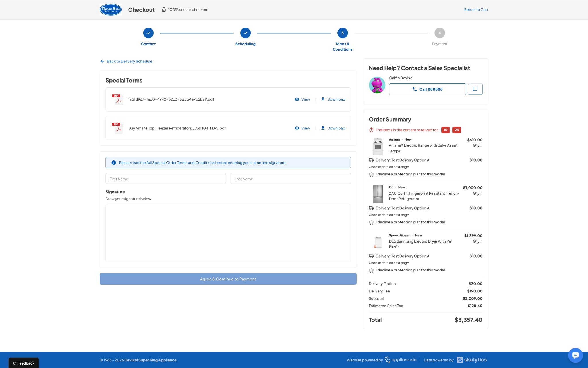Click inside the signature drawing area

click(x=228, y=233)
